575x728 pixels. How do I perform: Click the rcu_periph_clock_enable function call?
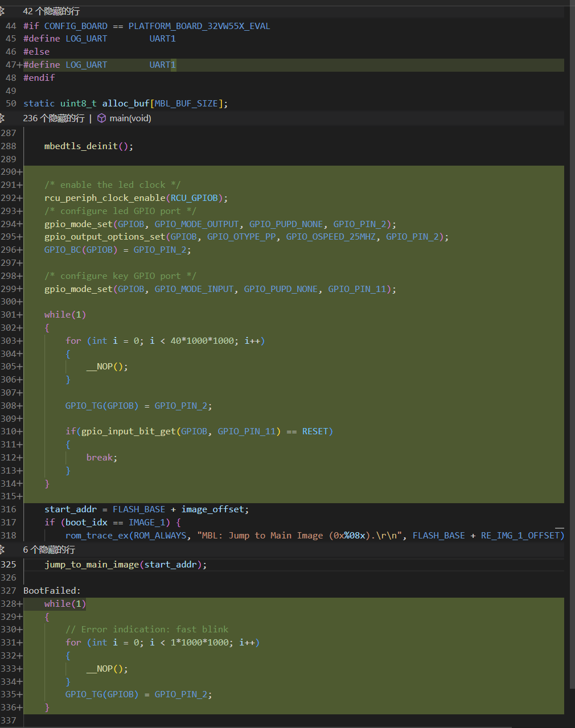(105, 198)
